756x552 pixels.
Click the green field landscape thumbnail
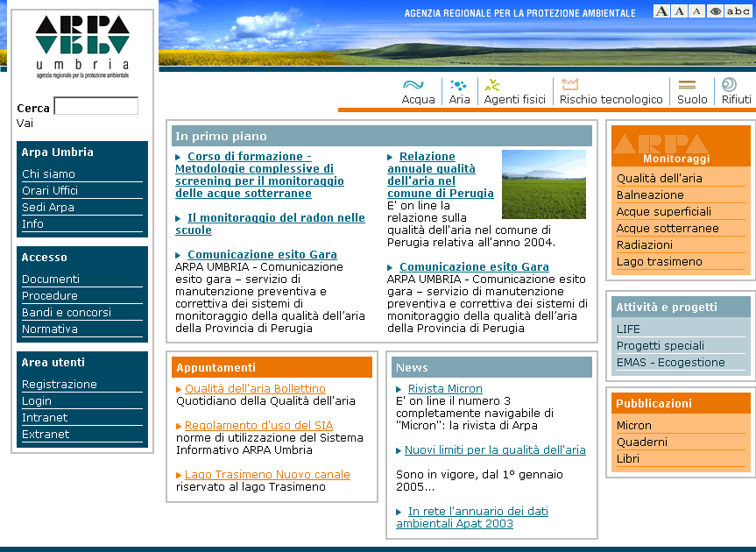coord(544,184)
